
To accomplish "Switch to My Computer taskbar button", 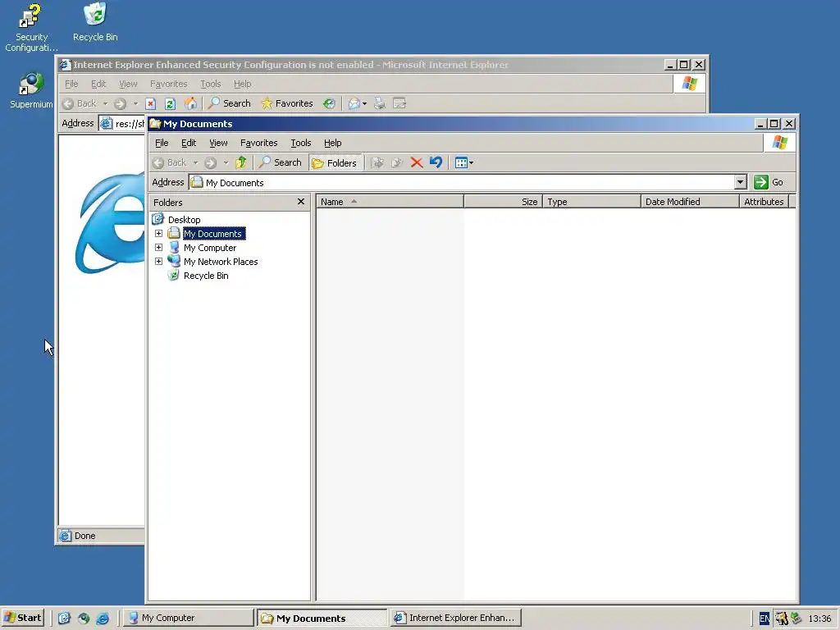I will 189,618.
